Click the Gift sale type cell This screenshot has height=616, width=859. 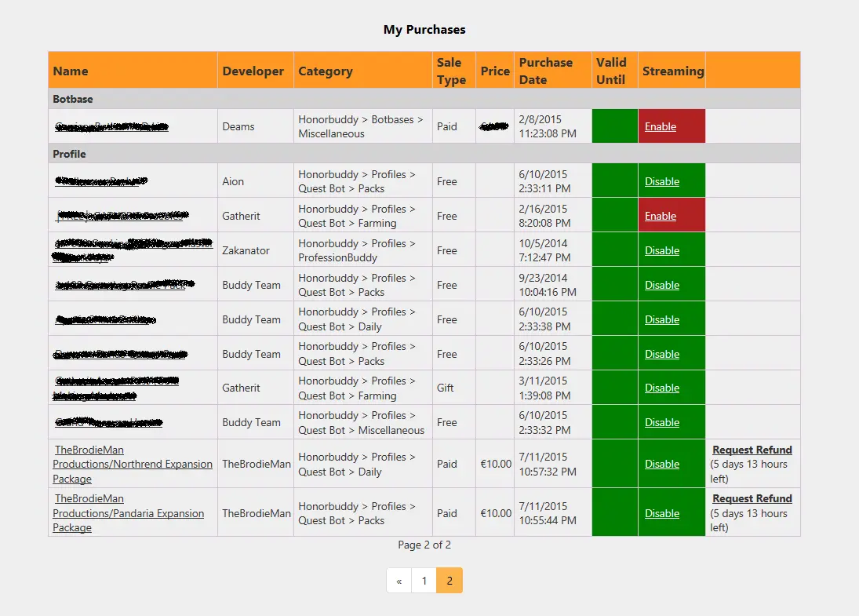point(454,388)
